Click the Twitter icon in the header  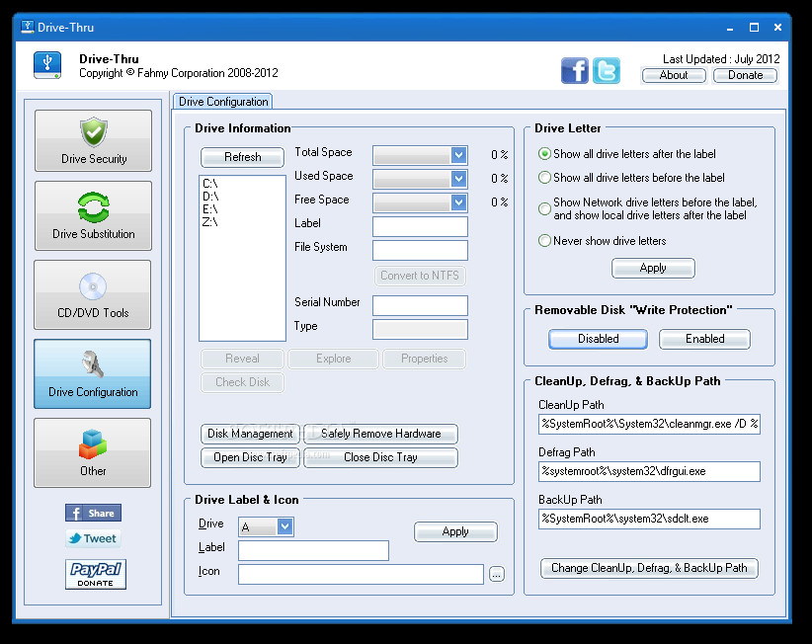tap(606, 71)
